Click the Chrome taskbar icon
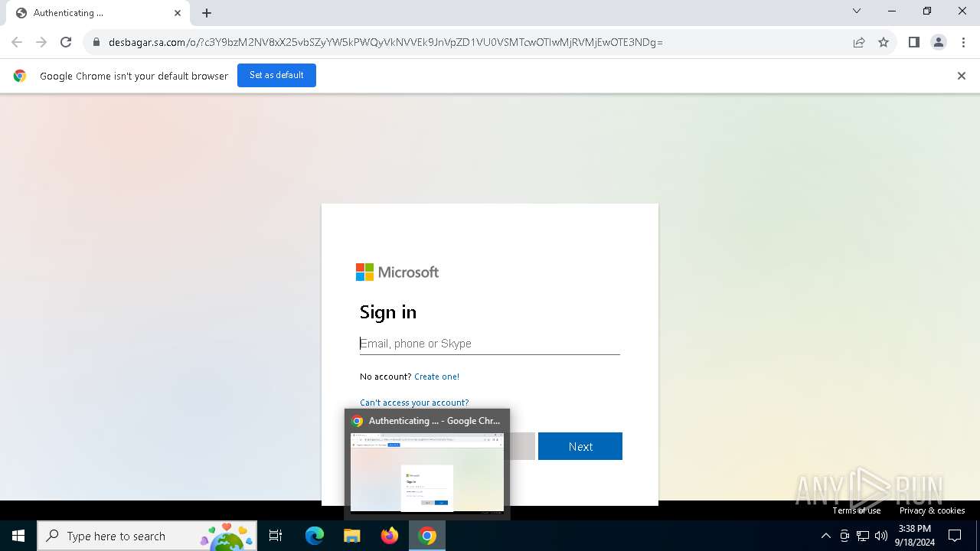The image size is (980, 551). click(427, 536)
